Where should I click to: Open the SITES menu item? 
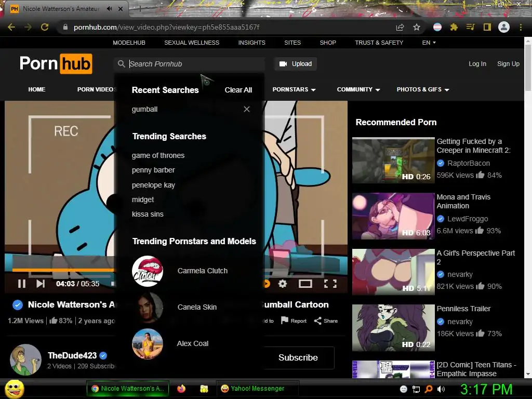(x=292, y=43)
